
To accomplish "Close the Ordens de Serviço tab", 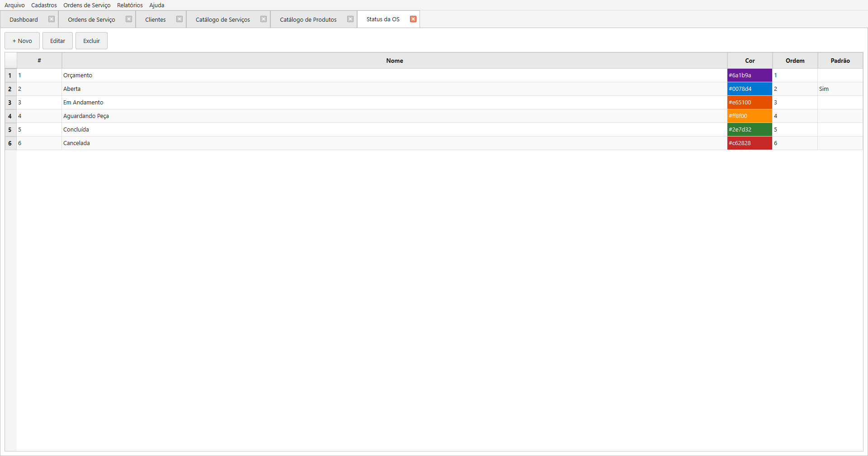I will tap(129, 19).
